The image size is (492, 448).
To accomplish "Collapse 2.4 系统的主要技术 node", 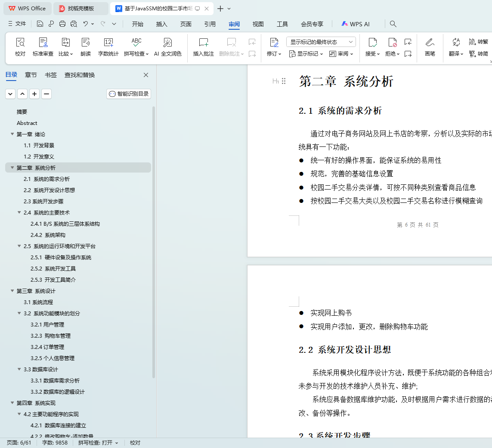I will [19, 212].
